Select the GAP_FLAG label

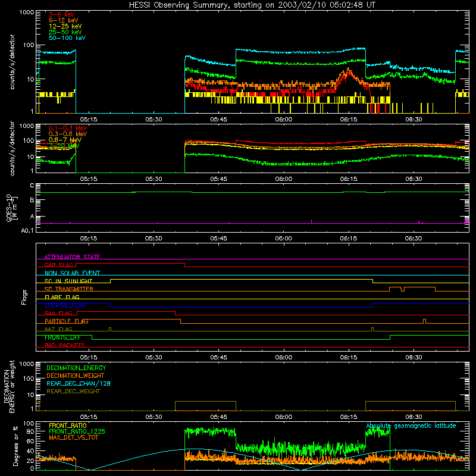click(58, 265)
